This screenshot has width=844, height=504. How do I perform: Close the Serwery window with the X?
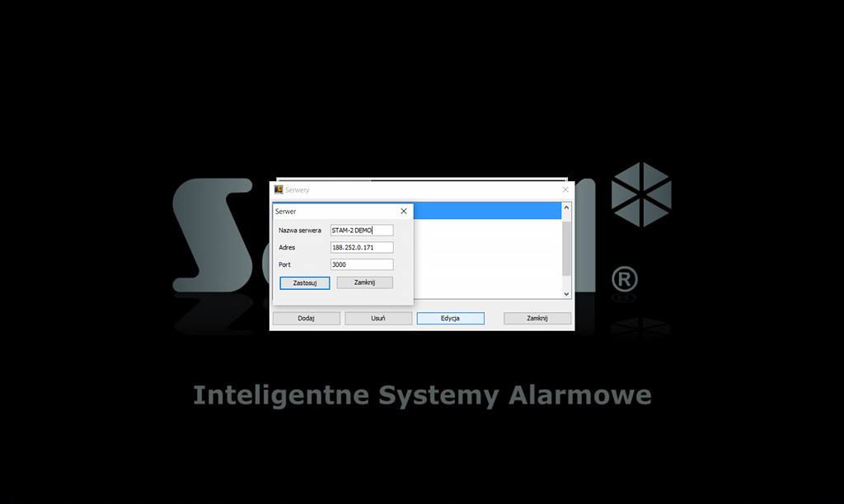[x=565, y=189]
